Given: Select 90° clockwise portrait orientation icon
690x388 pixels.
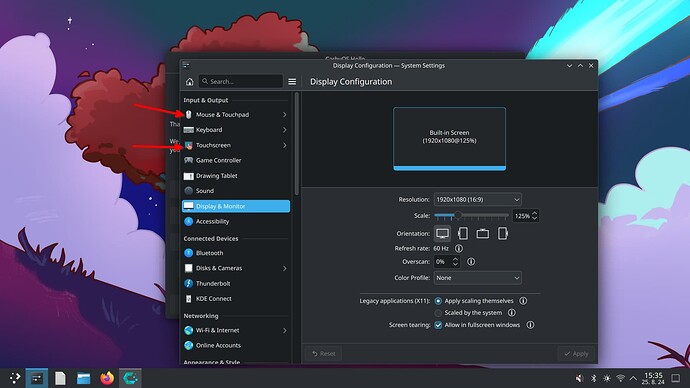Looking at the screenshot, I should (x=462, y=234).
